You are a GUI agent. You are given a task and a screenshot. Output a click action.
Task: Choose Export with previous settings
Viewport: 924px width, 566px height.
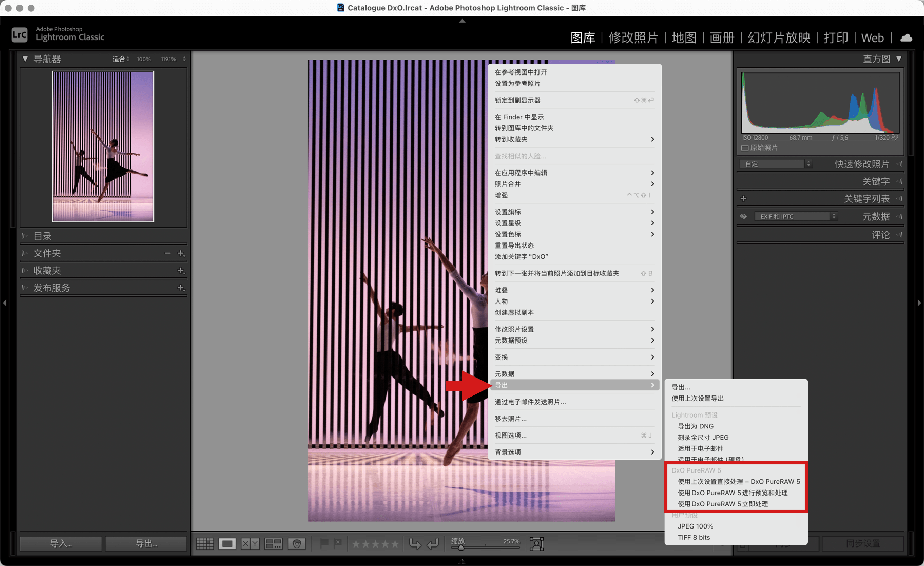(736, 398)
